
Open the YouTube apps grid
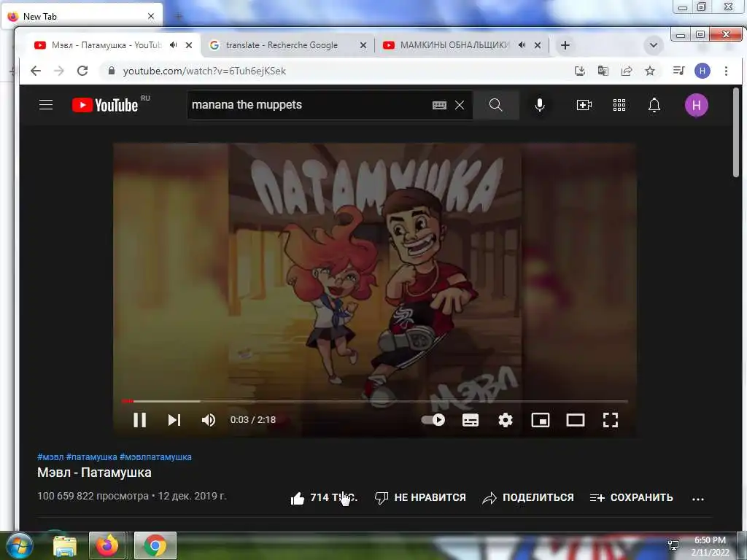(x=619, y=105)
